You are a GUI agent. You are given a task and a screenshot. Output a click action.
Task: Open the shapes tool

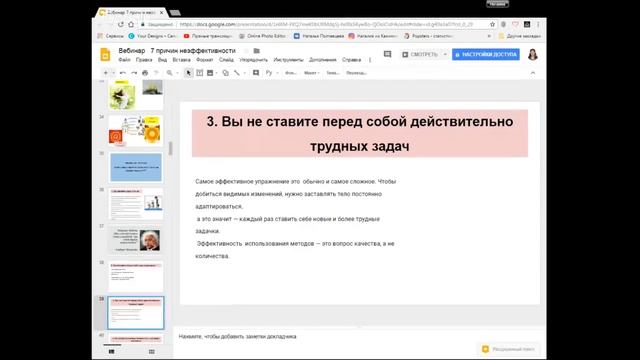pyautogui.click(x=225, y=73)
